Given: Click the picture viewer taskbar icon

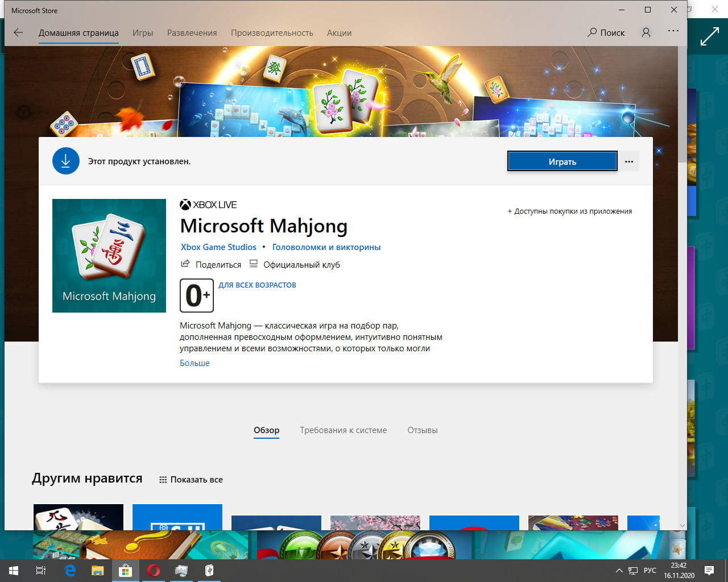Looking at the screenshot, I should 181,571.
